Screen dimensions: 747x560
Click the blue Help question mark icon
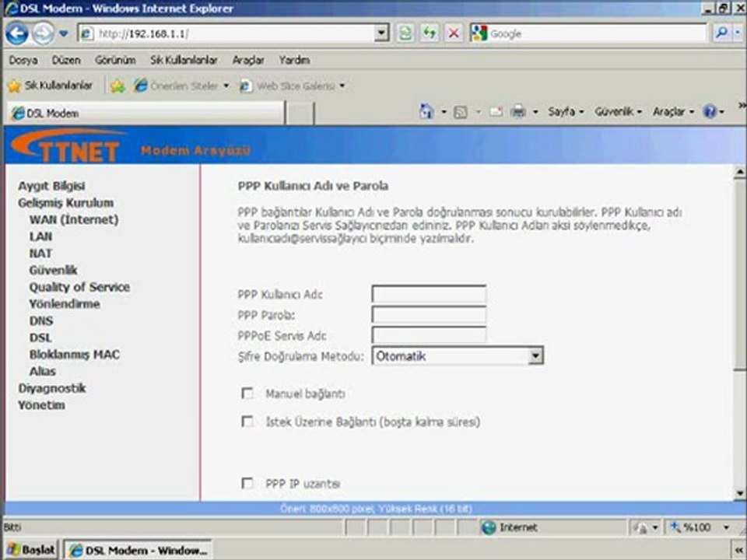710,112
